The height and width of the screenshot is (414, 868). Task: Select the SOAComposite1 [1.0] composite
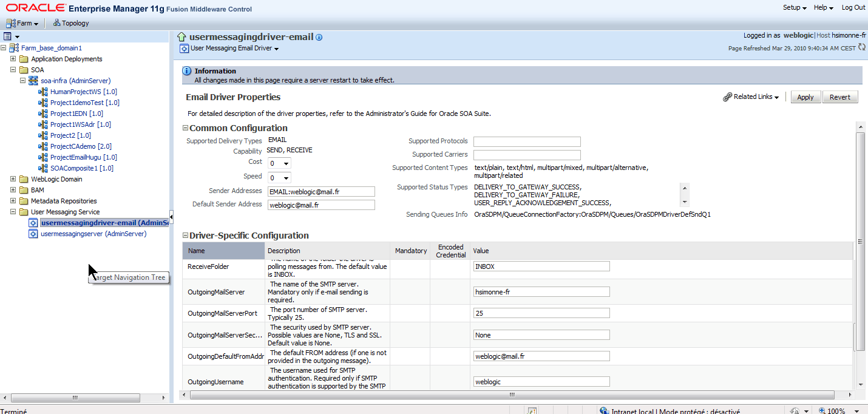pyautogui.click(x=82, y=168)
